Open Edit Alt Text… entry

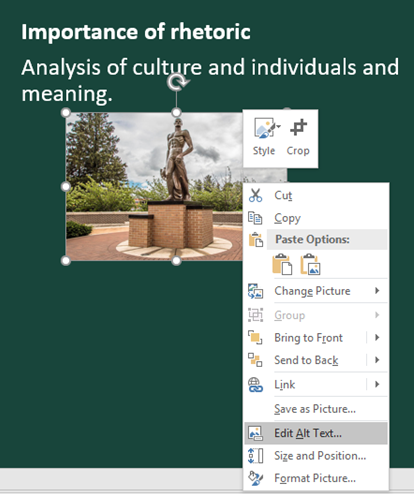(x=316, y=433)
